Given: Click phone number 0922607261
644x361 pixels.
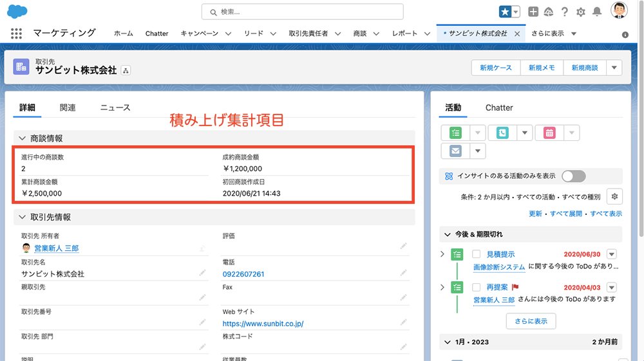Looking at the screenshot, I should (243, 274).
